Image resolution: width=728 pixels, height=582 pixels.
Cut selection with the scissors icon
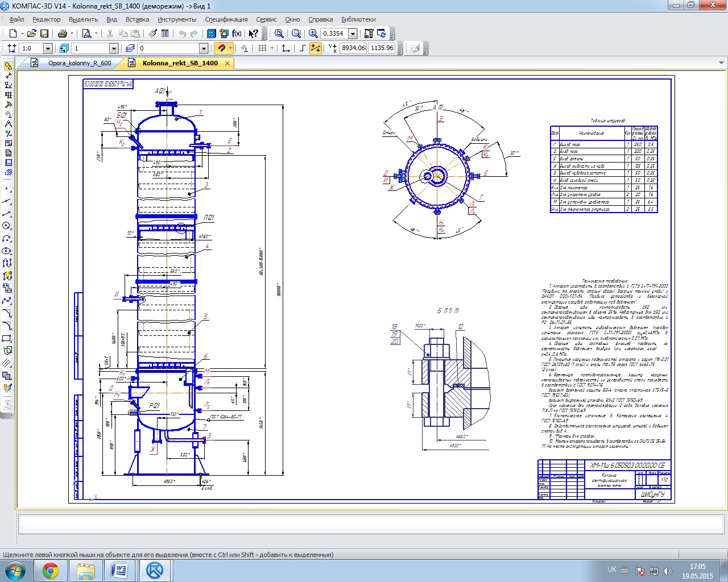point(110,34)
